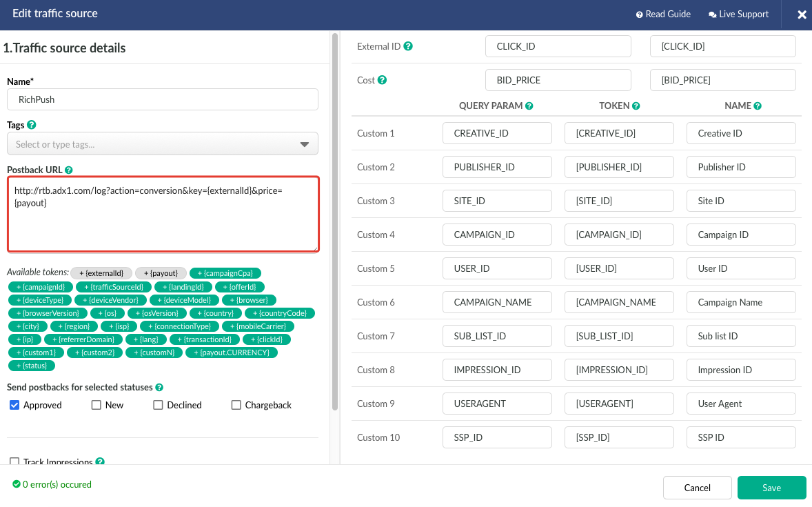Add the {customN} token
This screenshot has width=812, height=507.
(154, 352)
